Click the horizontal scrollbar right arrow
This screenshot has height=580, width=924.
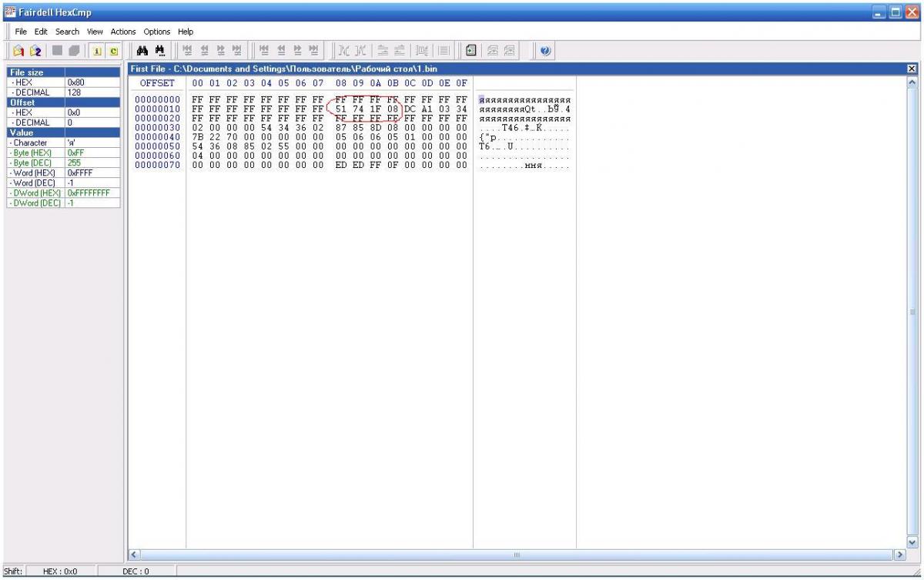click(x=899, y=555)
